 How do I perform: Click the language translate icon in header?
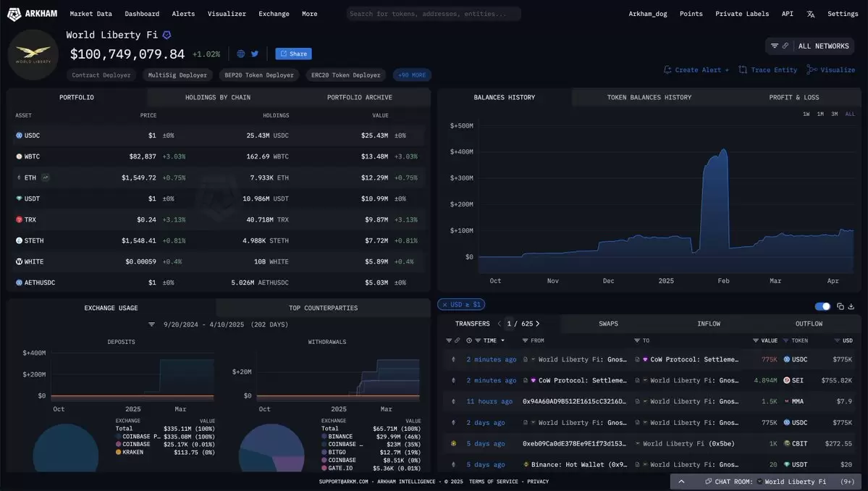(x=810, y=14)
